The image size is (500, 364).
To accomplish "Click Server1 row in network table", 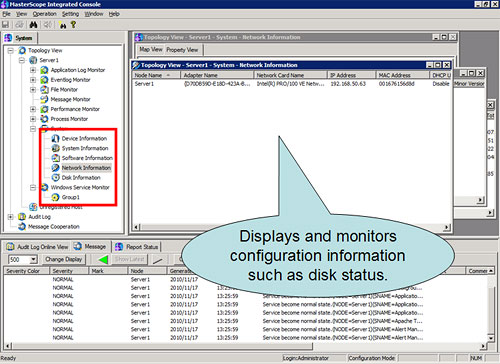I will [x=292, y=84].
